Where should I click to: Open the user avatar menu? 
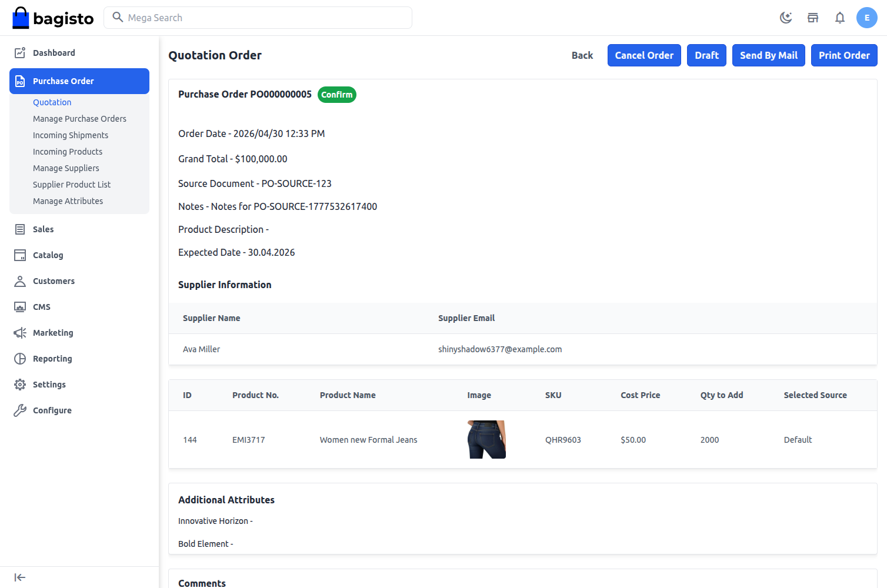pyautogui.click(x=866, y=18)
